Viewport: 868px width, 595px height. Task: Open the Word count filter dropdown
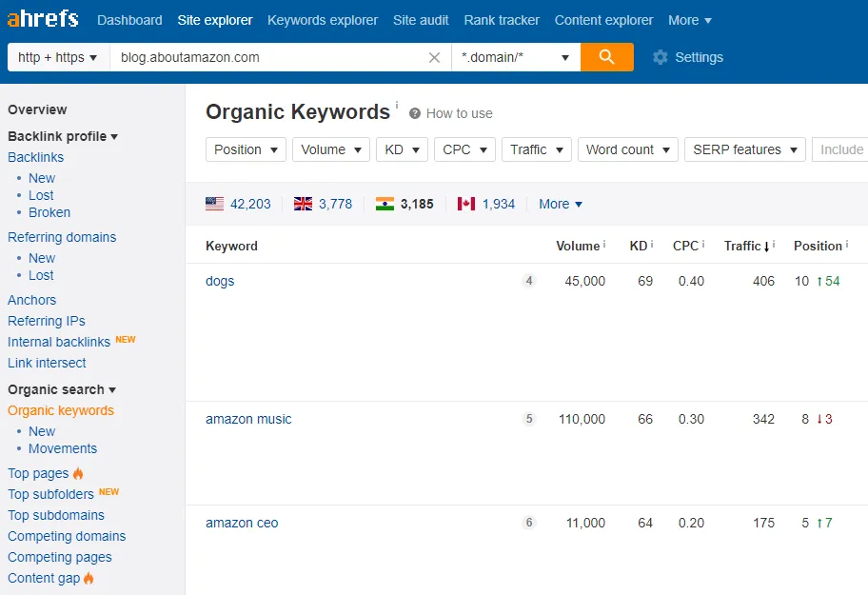(x=628, y=149)
